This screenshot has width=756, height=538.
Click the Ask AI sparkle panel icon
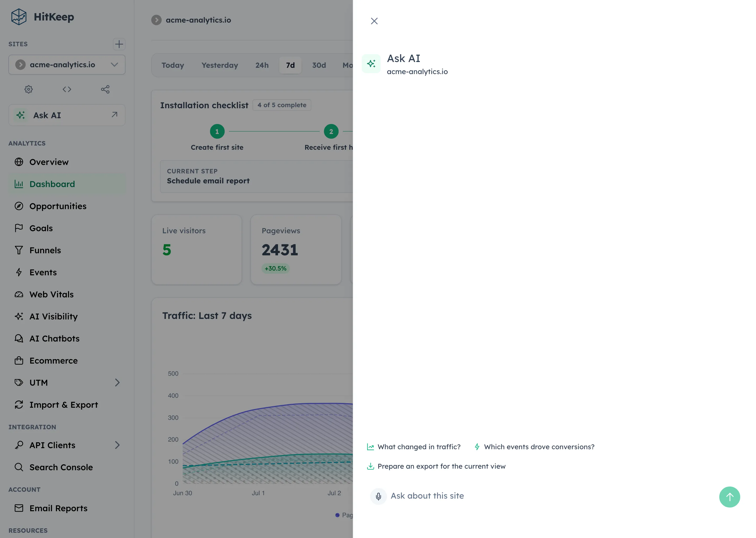coord(371,63)
